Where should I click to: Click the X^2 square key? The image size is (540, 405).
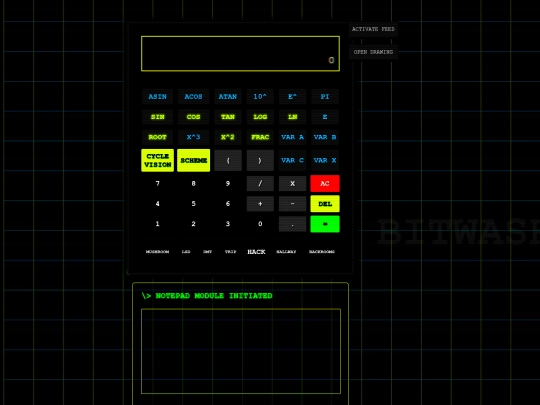[x=228, y=137]
